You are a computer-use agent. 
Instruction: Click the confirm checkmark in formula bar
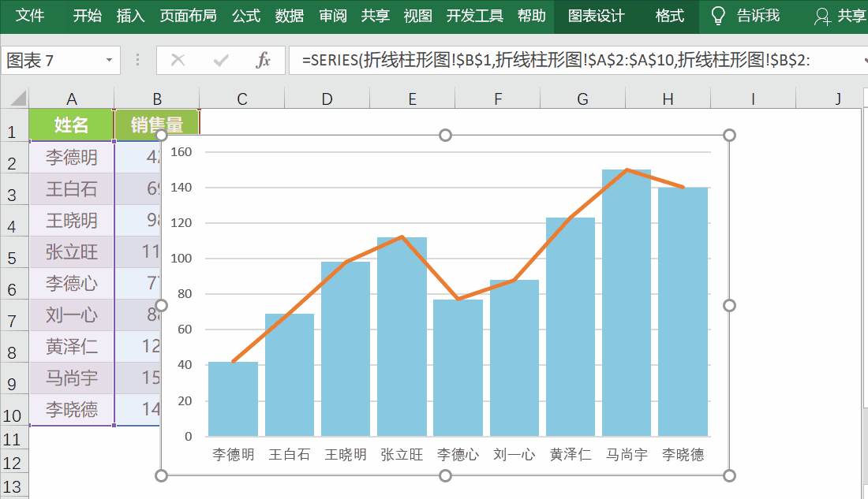click(x=221, y=60)
